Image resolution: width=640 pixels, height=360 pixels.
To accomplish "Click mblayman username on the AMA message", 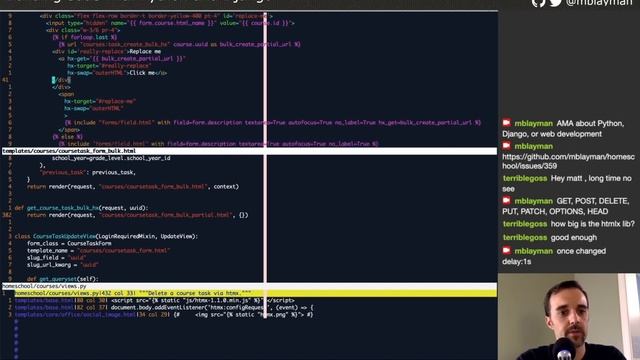I will (533, 123).
